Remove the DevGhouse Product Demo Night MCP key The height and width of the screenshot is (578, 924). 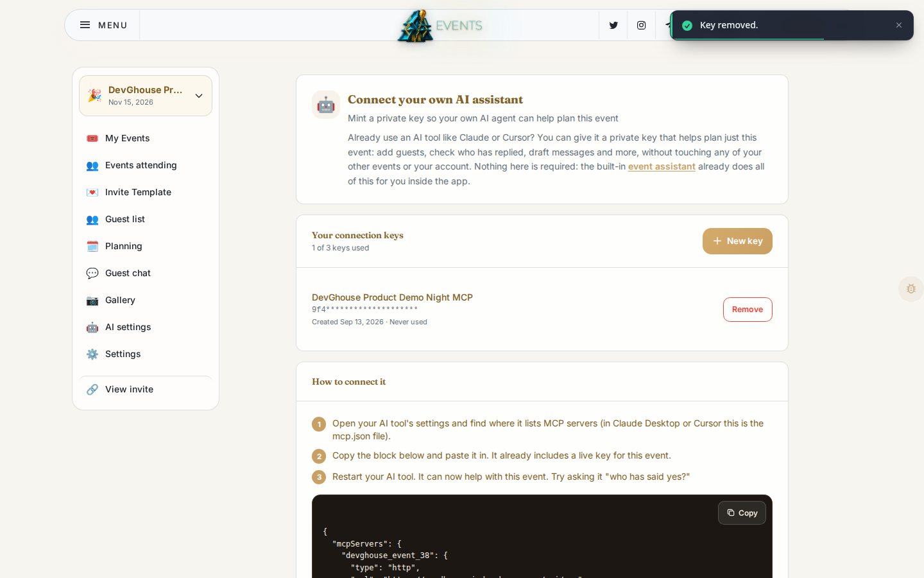tap(748, 310)
